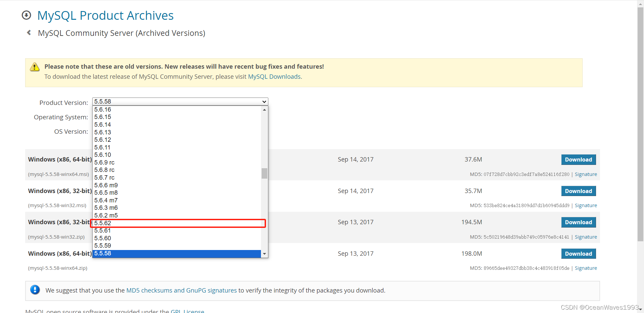Viewport: 644px width, 313px height.
Task: Click the blue exclamation info icon
Action: (x=35, y=290)
